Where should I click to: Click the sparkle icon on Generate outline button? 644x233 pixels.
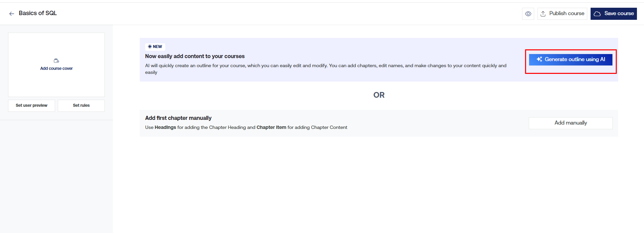[539, 59]
